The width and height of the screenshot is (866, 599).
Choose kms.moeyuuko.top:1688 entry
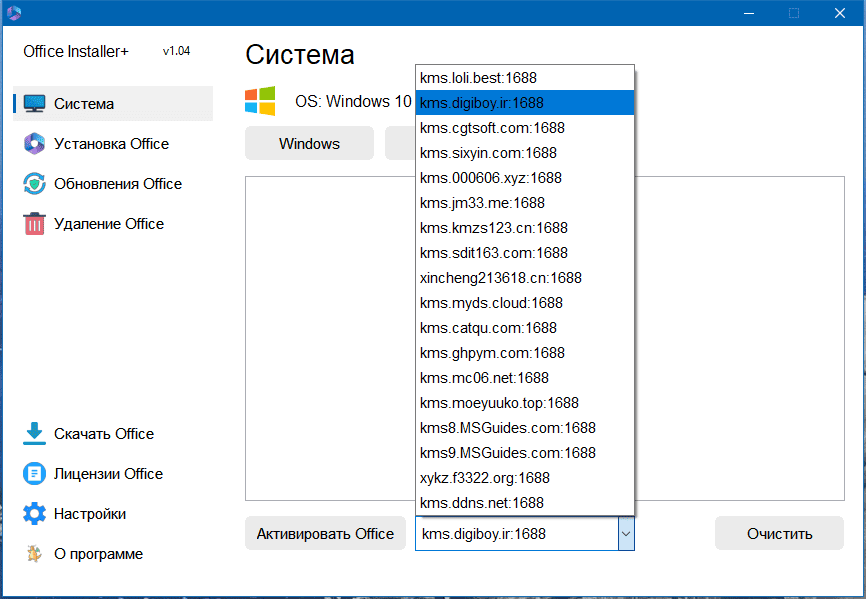point(525,403)
